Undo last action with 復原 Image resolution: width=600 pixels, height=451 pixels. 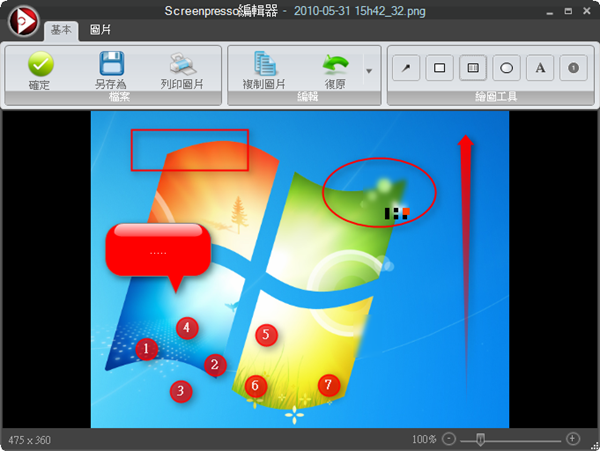pos(335,70)
